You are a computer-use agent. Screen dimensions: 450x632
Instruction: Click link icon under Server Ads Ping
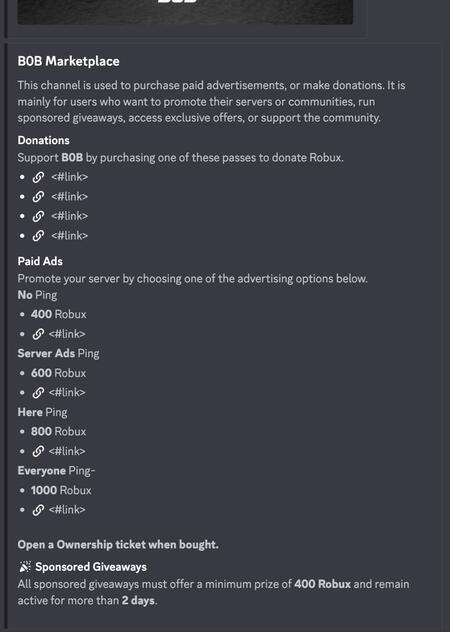click(38, 393)
